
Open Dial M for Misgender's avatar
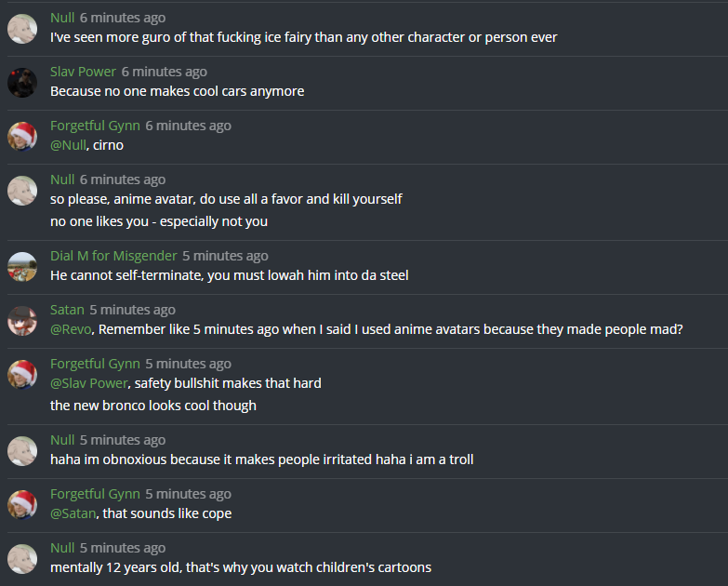tap(22, 266)
